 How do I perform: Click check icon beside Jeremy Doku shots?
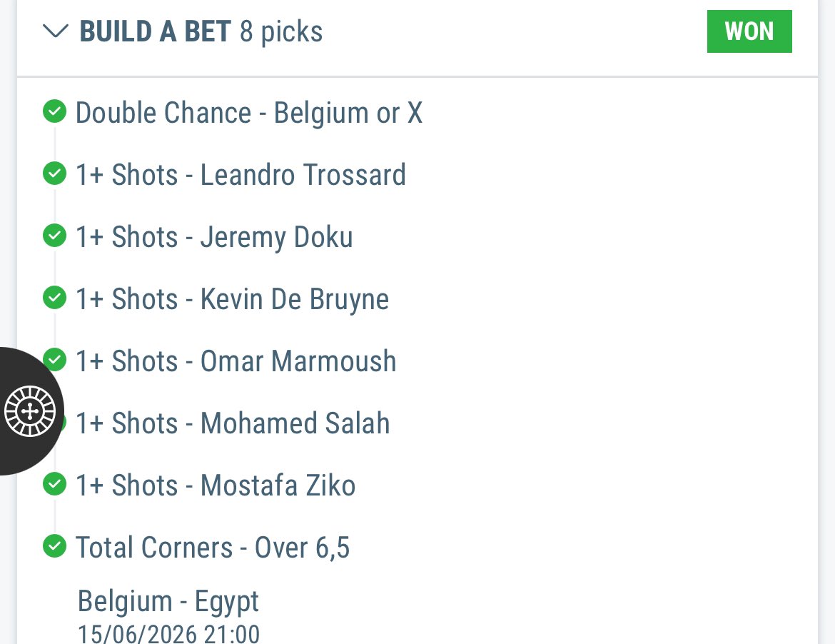54,236
